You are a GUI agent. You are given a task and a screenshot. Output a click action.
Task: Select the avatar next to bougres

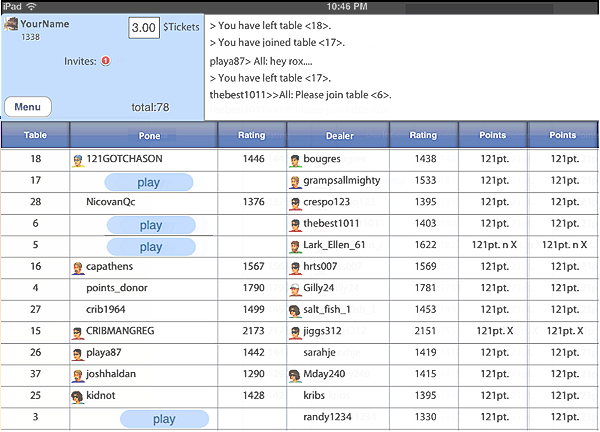pyautogui.click(x=295, y=159)
